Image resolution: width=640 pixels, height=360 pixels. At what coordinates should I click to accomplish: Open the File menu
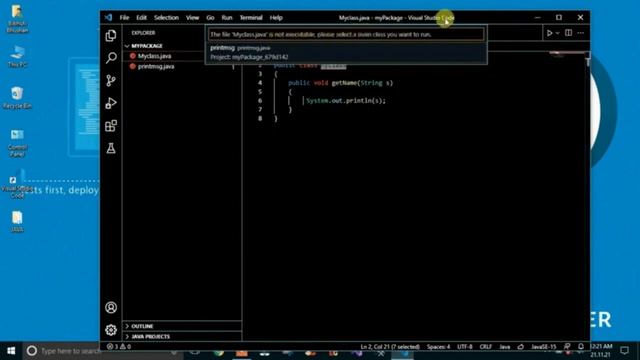click(124, 18)
